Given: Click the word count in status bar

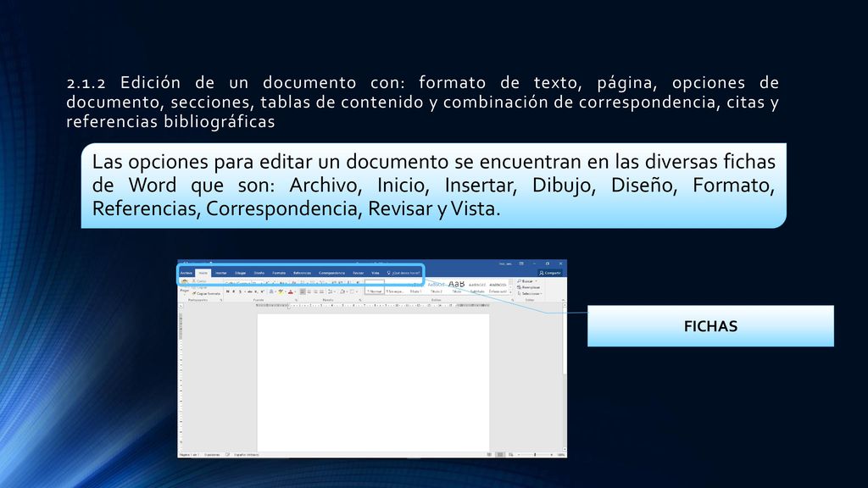Looking at the screenshot, I should 212,455.
